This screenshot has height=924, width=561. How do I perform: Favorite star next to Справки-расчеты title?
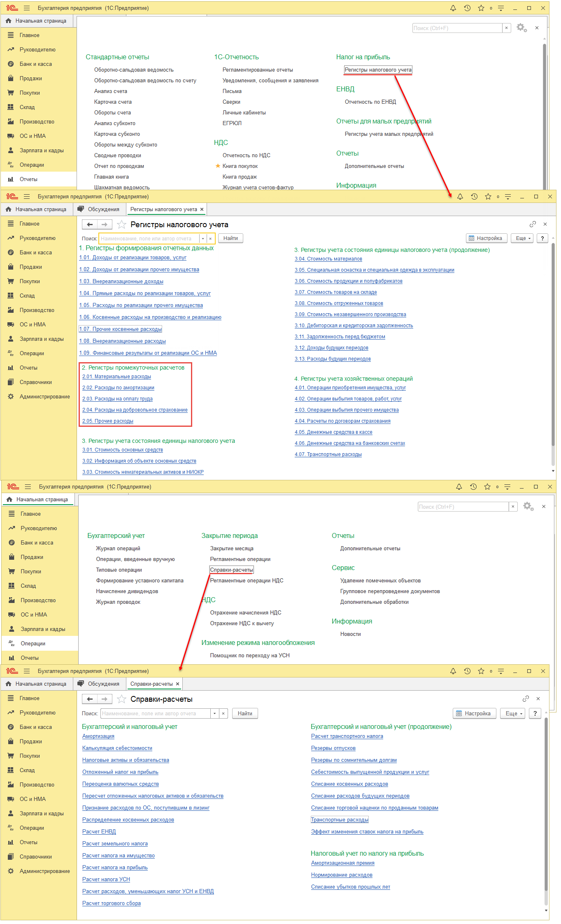[x=121, y=699]
